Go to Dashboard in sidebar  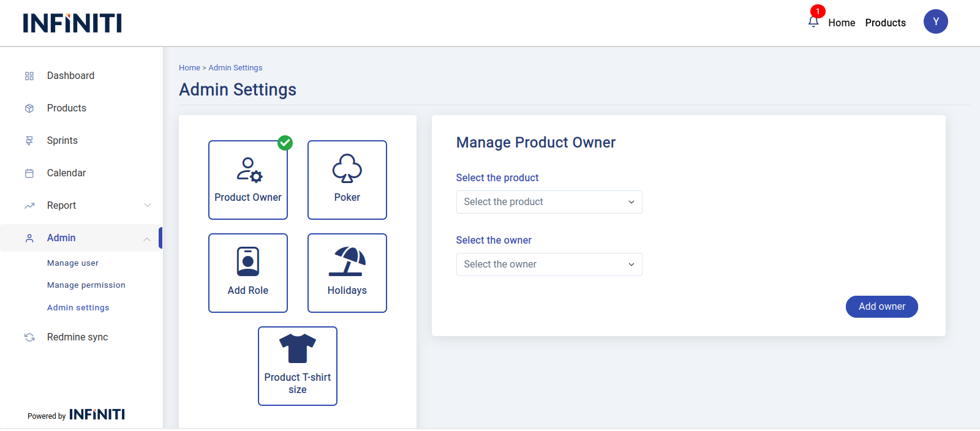(70, 76)
